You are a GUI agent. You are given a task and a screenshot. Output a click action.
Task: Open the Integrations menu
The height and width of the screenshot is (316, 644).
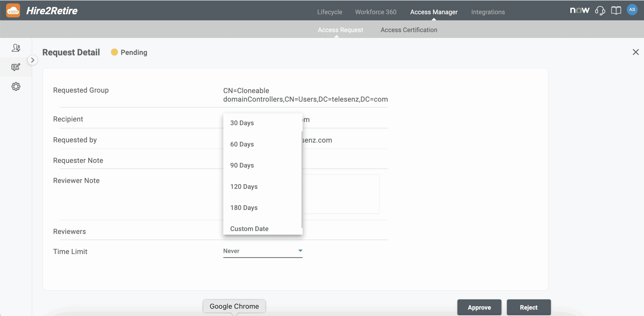click(488, 12)
